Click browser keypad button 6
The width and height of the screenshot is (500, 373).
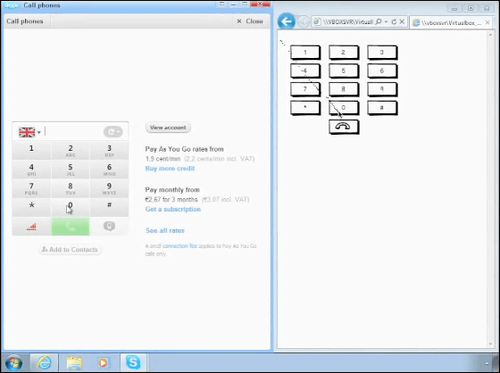(382, 71)
